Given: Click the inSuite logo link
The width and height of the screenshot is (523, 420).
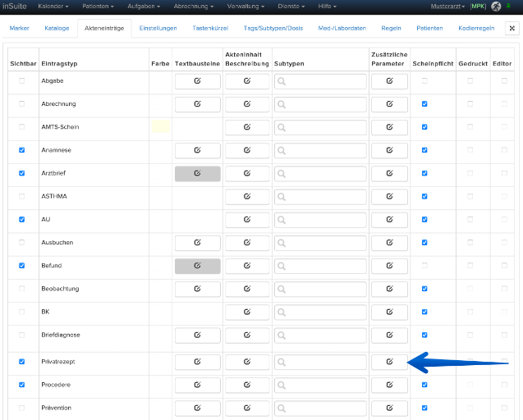Looking at the screenshot, I should (15, 7).
